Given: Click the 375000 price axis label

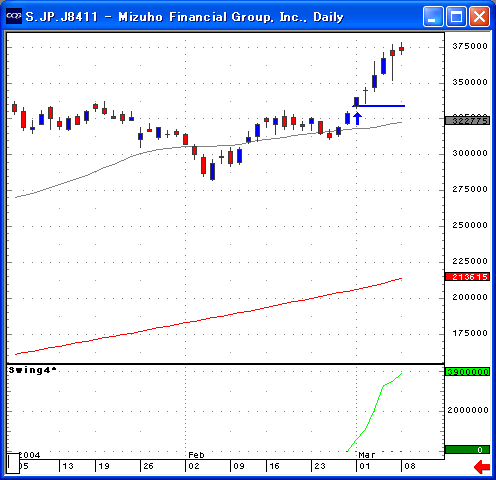Looking at the screenshot, I should point(470,46).
